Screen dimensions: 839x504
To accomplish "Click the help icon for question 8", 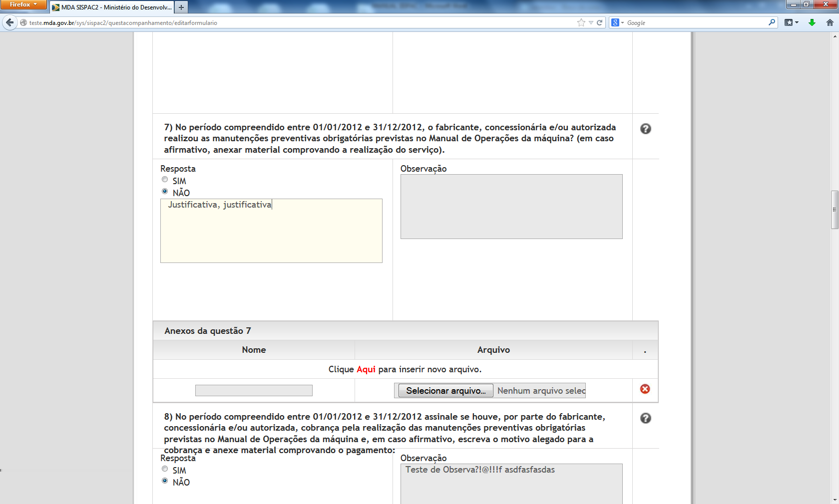I will [x=645, y=418].
